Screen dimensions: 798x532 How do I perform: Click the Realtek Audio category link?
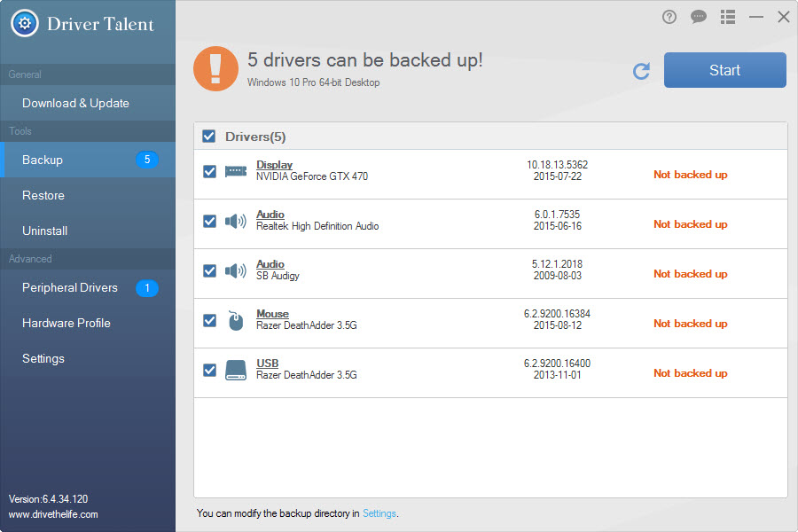click(270, 215)
